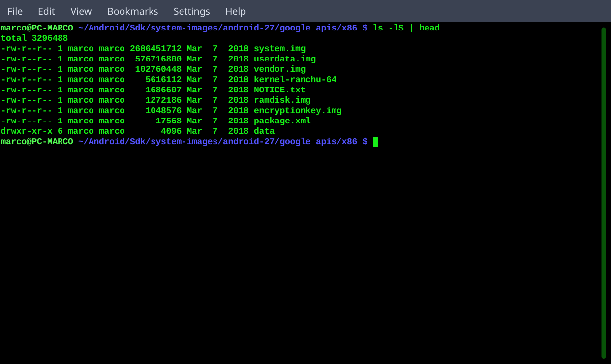The width and height of the screenshot is (611, 364).
Task: Click the file name package.xml
Action: pos(282,121)
